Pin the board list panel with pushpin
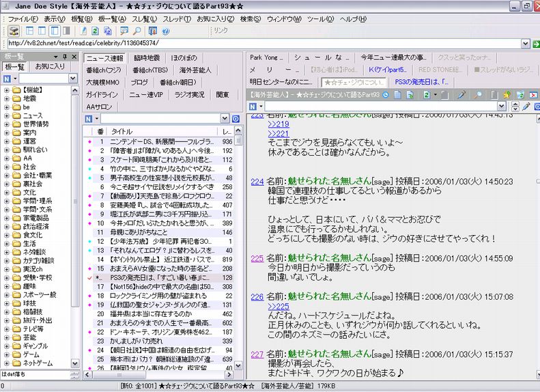The image size is (540, 392). pyautogui.click(x=66, y=57)
